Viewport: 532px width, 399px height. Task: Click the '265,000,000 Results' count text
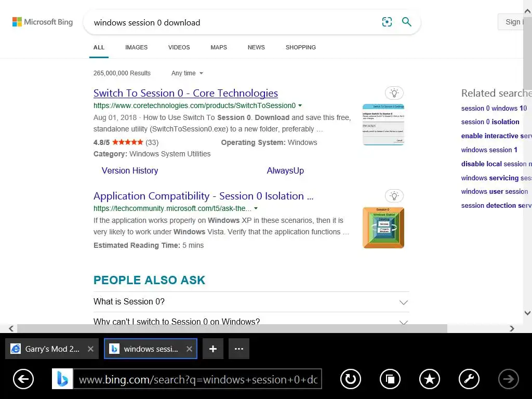coord(122,73)
